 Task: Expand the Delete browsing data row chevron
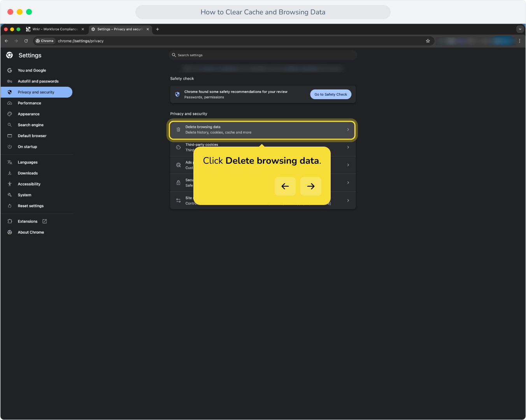tap(348, 129)
